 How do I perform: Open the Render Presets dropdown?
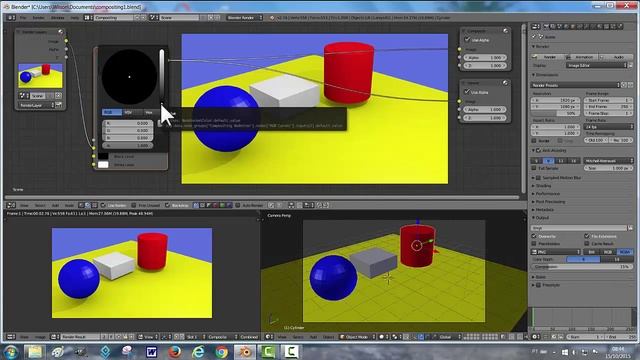[x=575, y=85]
